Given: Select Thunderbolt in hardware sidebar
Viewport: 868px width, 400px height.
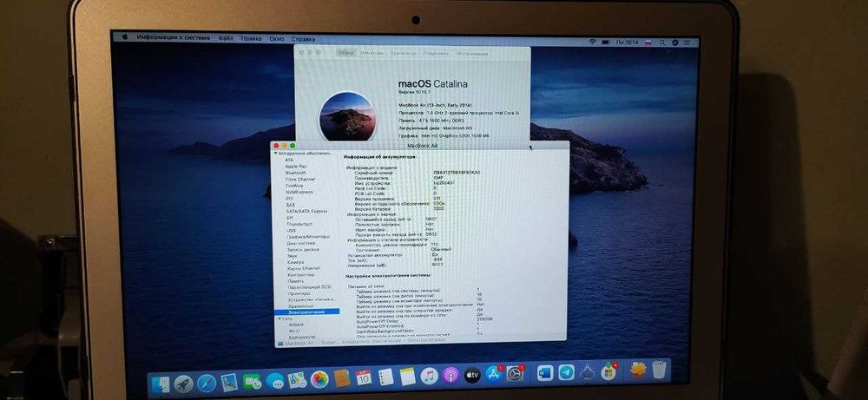Looking at the screenshot, I should (299, 224).
